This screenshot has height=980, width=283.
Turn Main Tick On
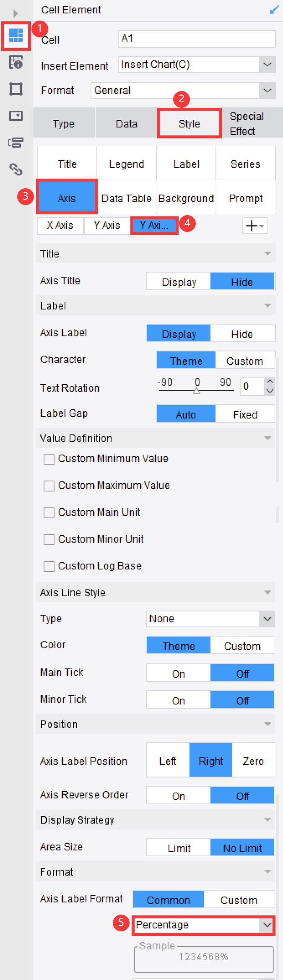pos(179,673)
